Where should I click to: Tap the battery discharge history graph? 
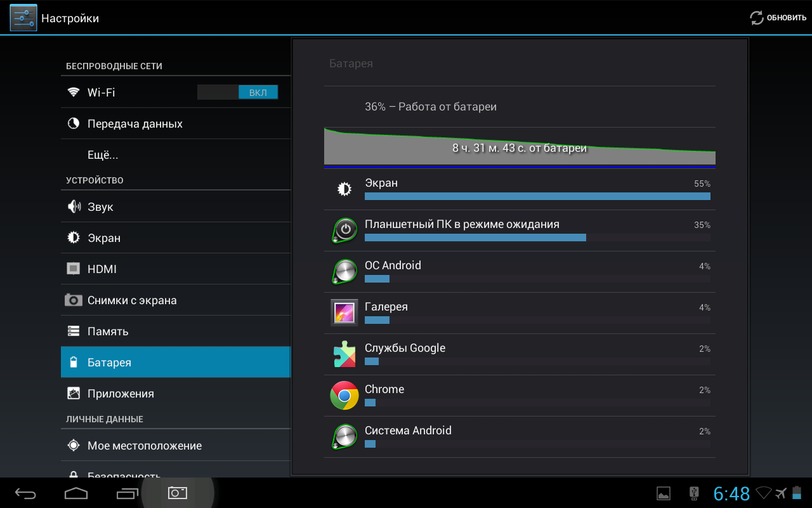(519, 146)
